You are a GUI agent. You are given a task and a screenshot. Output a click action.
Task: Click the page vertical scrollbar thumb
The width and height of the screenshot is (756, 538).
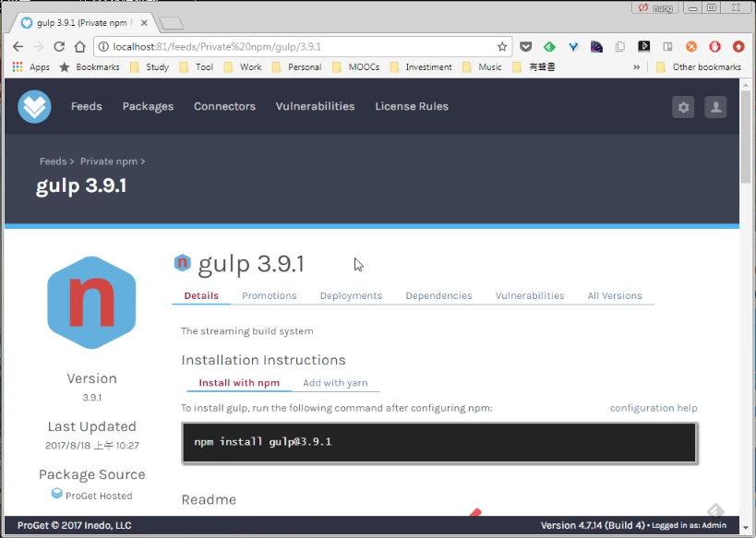(746, 137)
